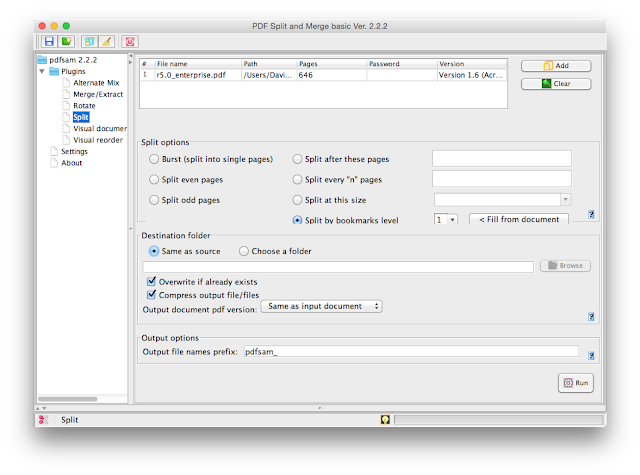Screen dimensions: 640x475
Task: Open the Destination folder help icon
Action: (591, 316)
